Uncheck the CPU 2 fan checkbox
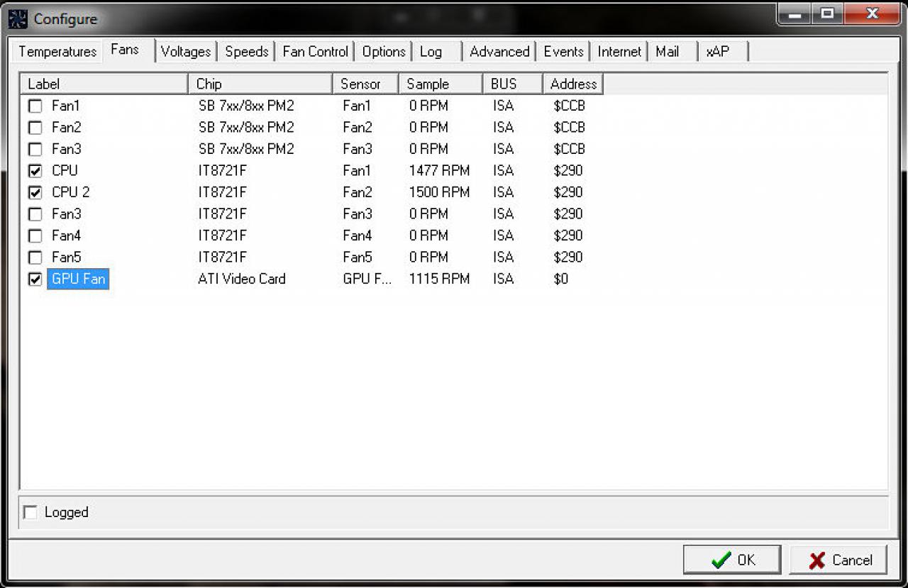Screen dimensions: 908x588 tap(35, 192)
